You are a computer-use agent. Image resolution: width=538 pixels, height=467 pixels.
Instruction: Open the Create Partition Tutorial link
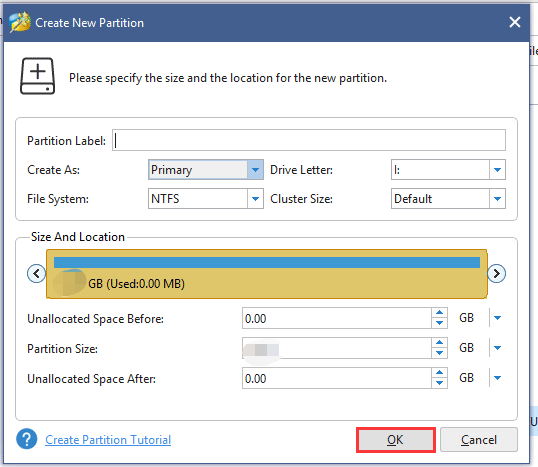click(108, 440)
